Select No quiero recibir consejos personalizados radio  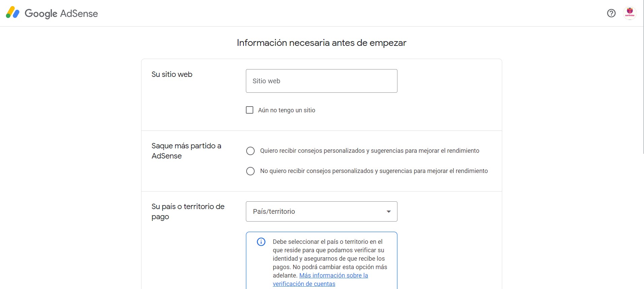250,171
